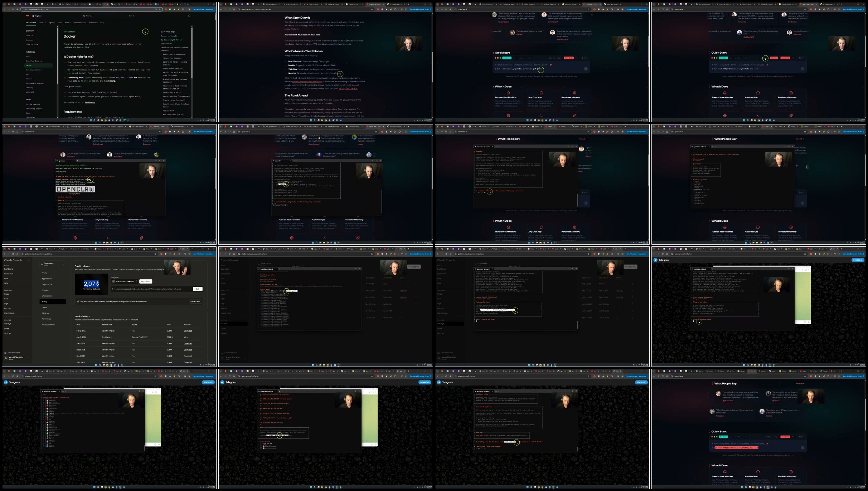Click profile avatar icon in Docker docs browser toolbar

click(x=189, y=9)
